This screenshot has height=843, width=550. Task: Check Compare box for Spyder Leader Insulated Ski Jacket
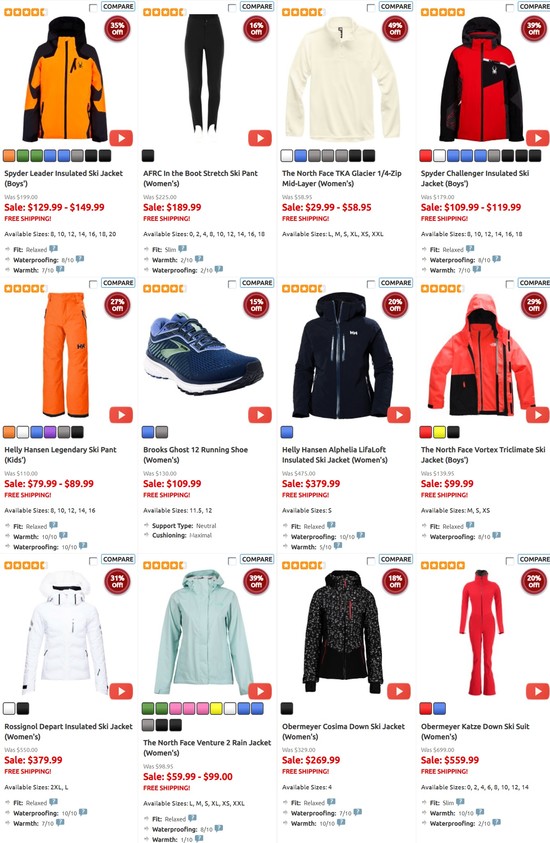tap(93, 8)
